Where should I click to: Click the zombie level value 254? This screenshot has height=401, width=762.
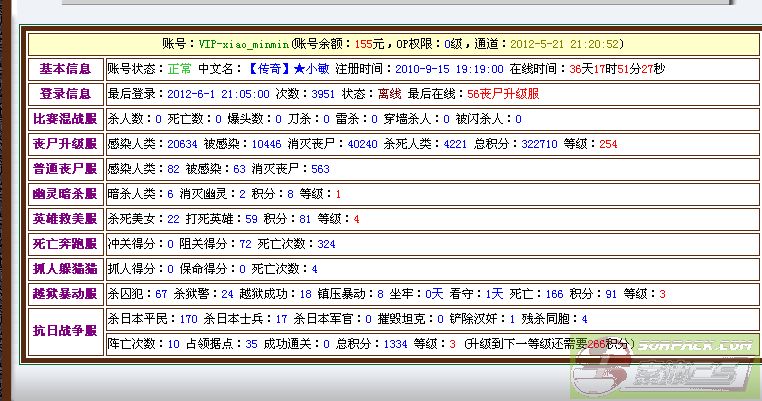(x=607, y=144)
